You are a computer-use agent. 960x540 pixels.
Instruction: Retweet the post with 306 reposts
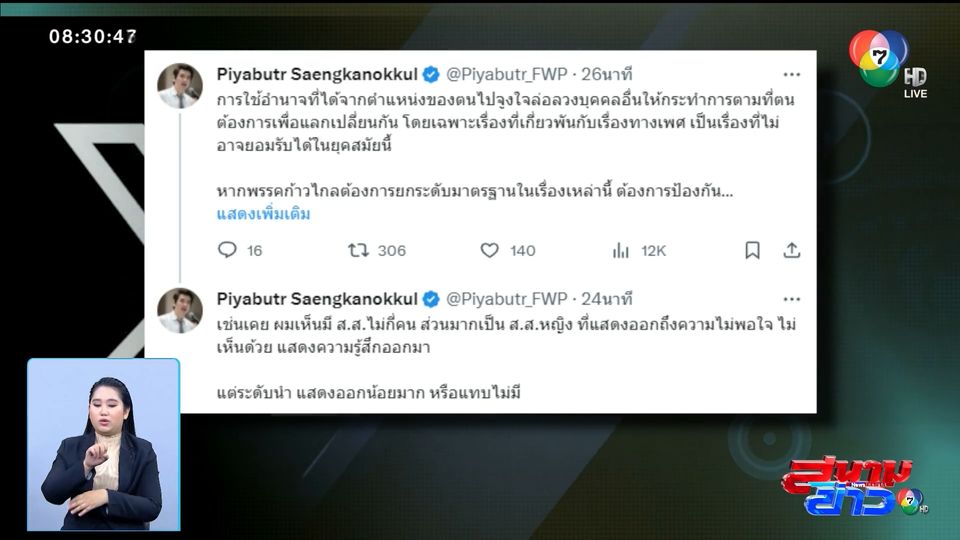358,250
